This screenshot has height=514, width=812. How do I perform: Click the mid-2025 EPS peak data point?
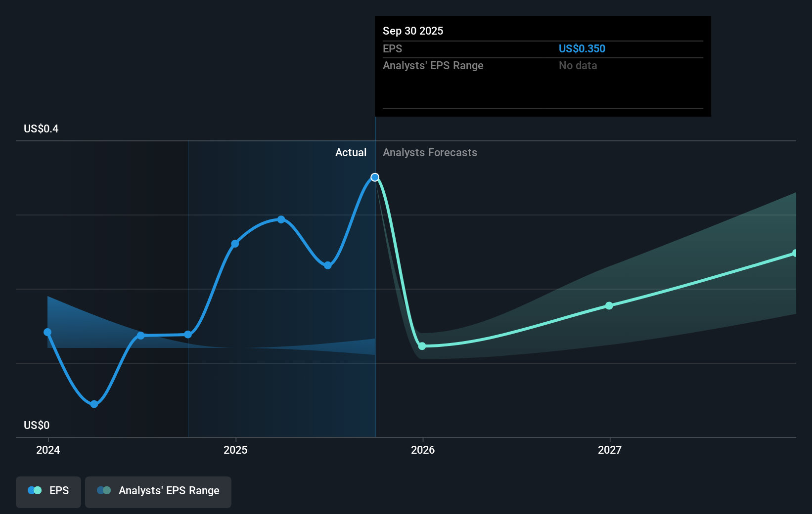pyautogui.click(x=281, y=219)
